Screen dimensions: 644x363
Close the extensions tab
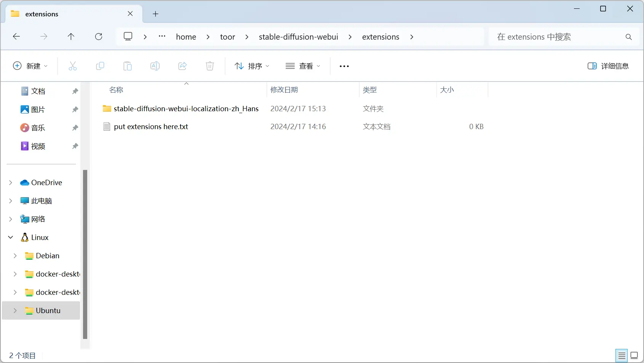coord(130,14)
